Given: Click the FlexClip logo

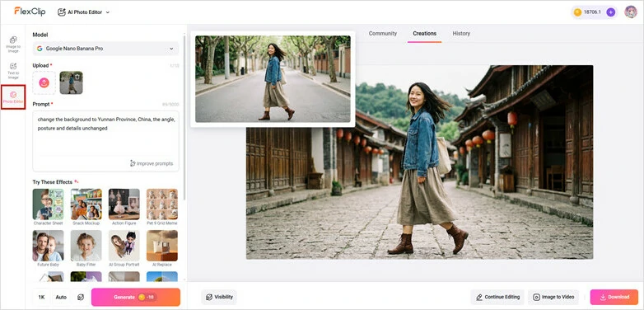Looking at the screenshot, I should 30,12.
